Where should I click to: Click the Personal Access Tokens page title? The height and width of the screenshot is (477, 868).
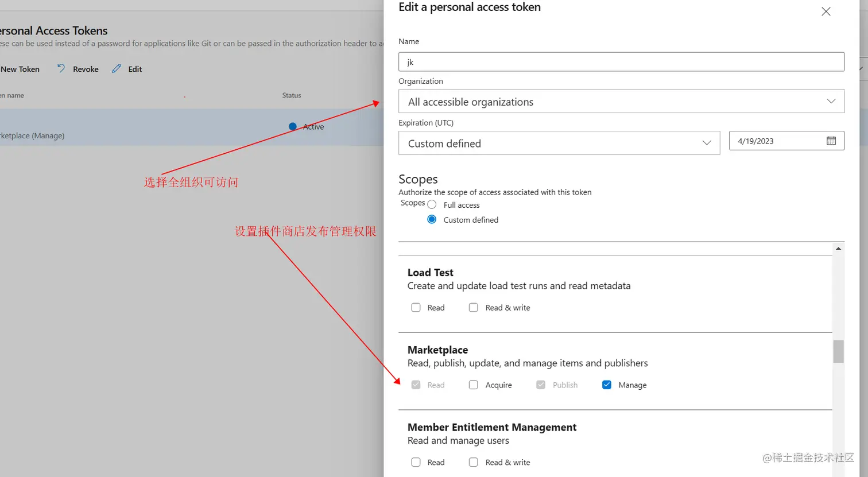(54, 30)
